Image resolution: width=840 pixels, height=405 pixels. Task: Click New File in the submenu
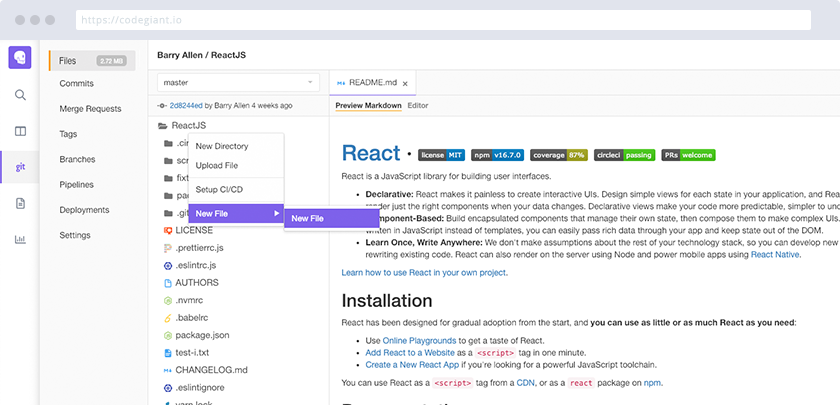(x=308, y=218)
